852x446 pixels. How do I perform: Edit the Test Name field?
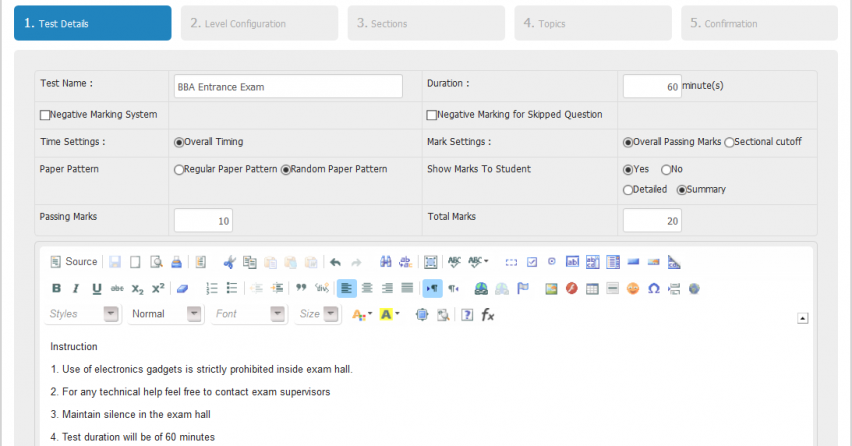coord(288,86)
